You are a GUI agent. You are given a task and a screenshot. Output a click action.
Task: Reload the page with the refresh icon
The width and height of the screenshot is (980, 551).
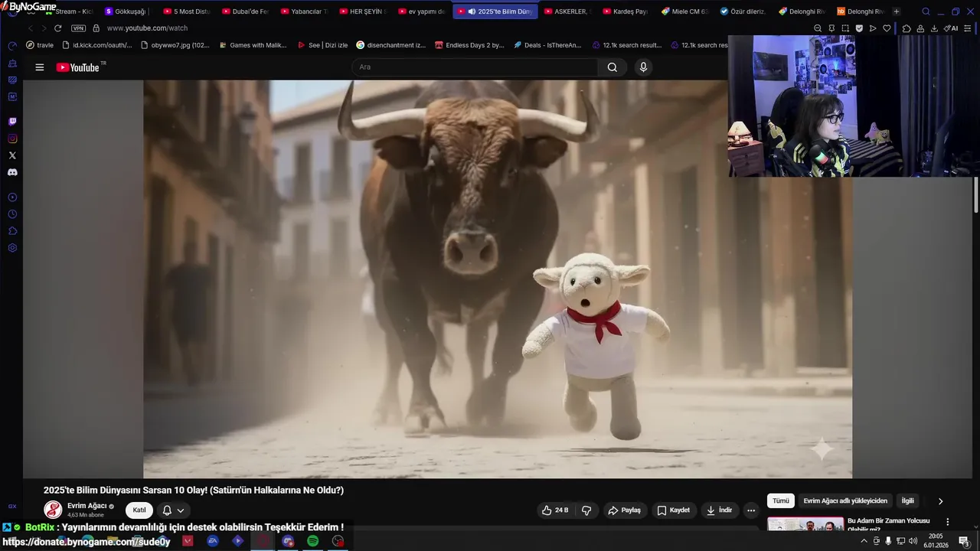click(57, 28)
